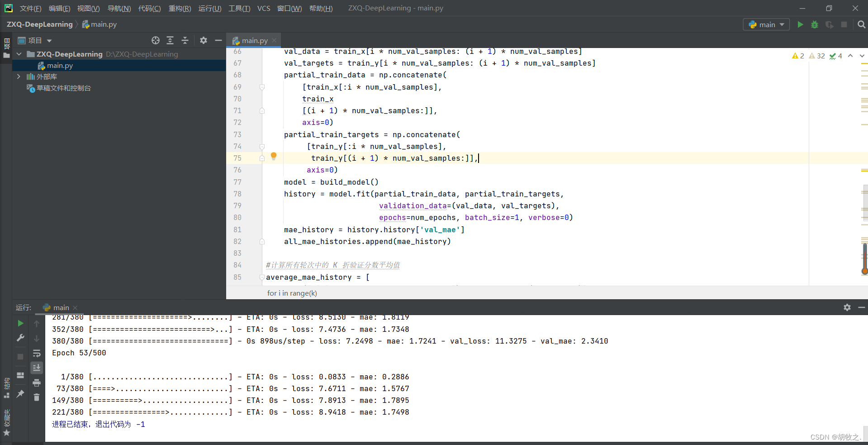Expand the 外部库 node
The height and width of the screenshot is (445, 868).
19,77
